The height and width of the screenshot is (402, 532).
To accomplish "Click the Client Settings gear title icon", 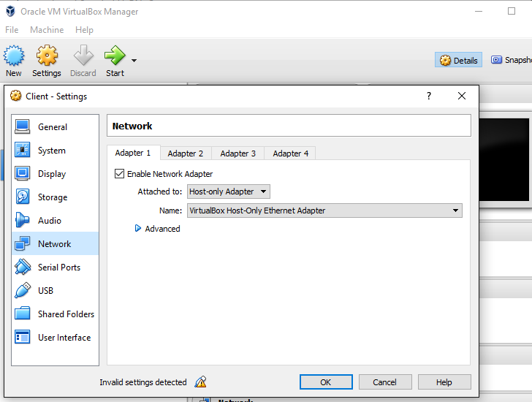I will coord(15,96).
